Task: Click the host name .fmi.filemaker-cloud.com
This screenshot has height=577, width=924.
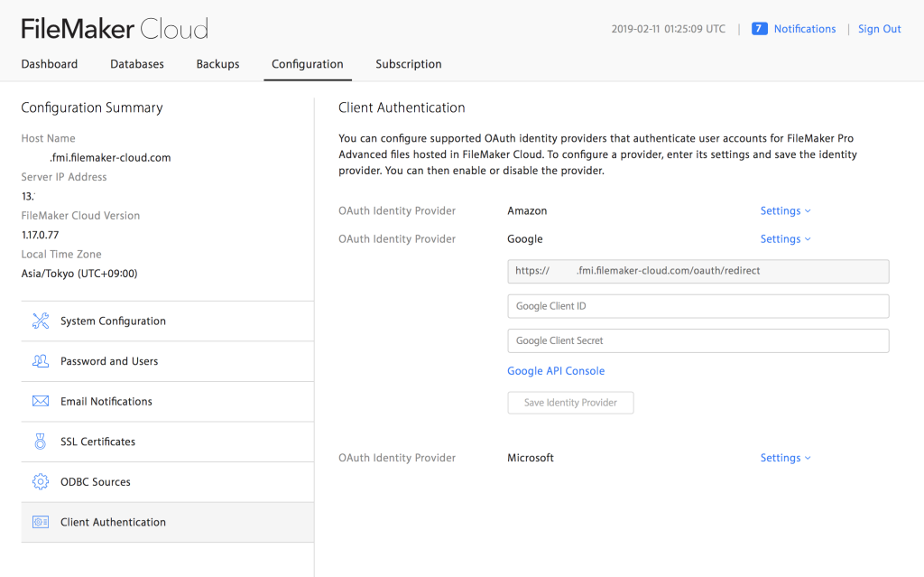Action: pyautogui.click(x=110, y=157)
